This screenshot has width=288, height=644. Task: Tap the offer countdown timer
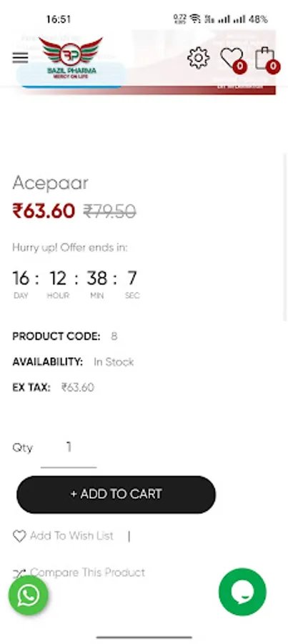point(76,283)
